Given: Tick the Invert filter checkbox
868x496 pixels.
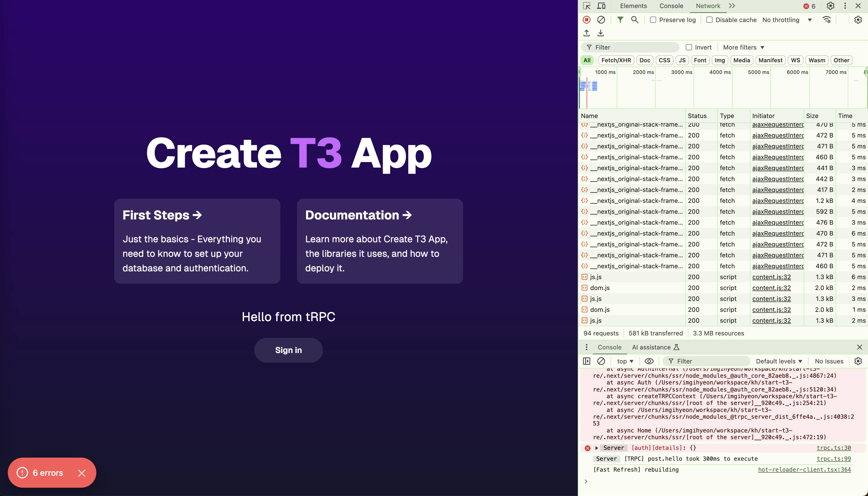Looking at the screenshot, I should tap(689, 47).
